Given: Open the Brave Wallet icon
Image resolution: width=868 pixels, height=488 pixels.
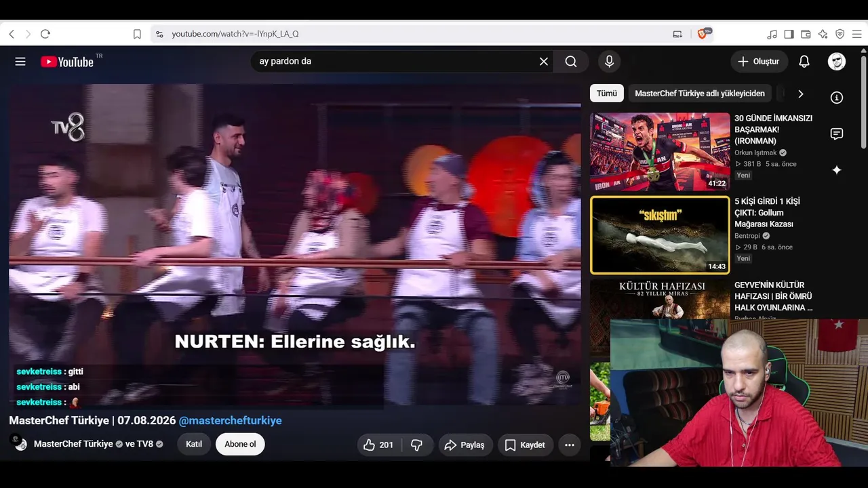Looking at the screenshot, I should [x=806, y=34].
